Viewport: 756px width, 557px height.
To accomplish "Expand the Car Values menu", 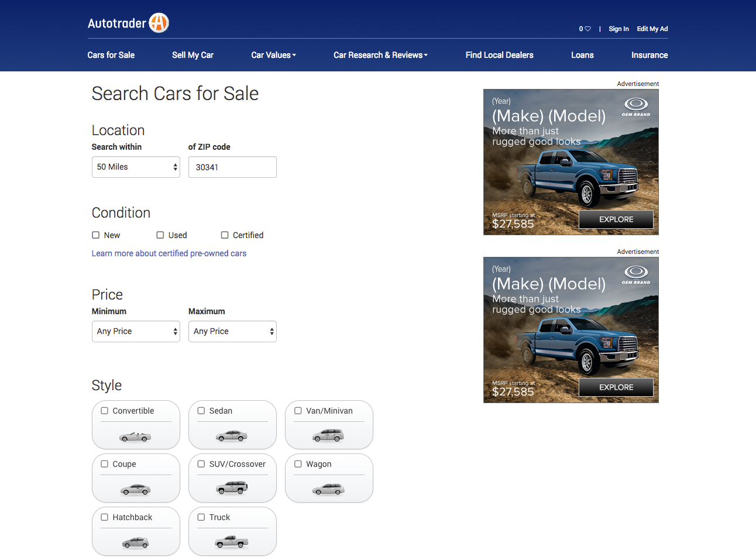I will click(x=273, y=55).
